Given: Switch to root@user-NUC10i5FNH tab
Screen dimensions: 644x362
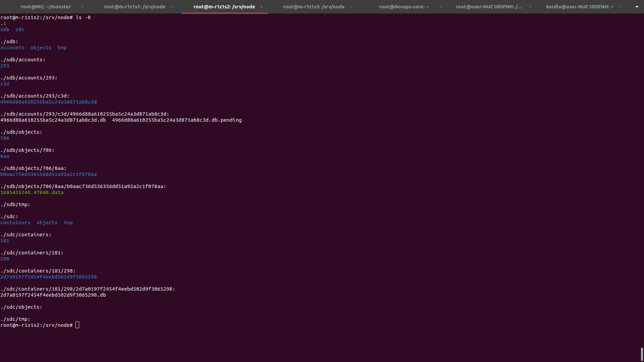Looking at the screenshot, I should point(489,7).
